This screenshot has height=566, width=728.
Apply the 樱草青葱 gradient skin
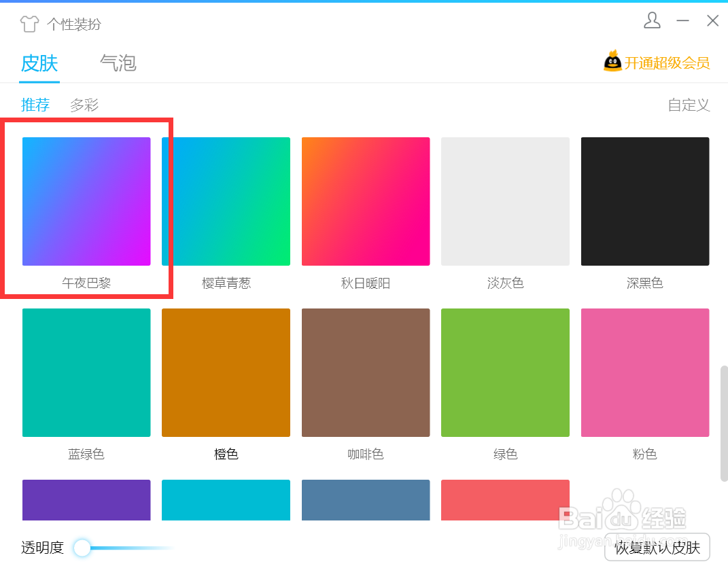point(226,201)
